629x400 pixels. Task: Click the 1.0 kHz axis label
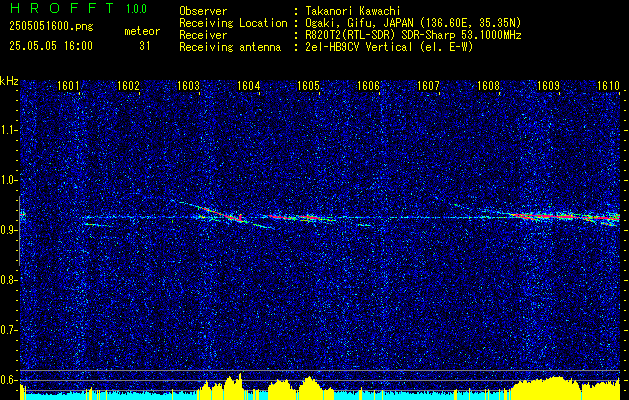pos(8,180)
